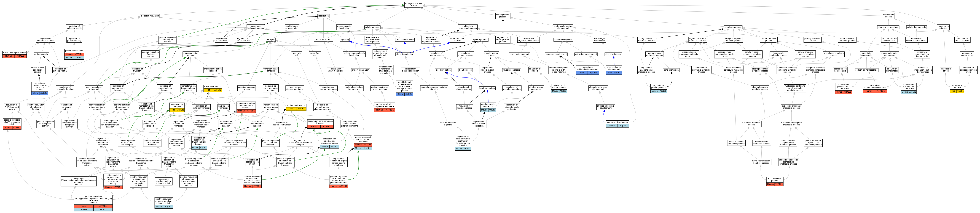The height and width of the screenshot is (213, 980).
Task: Select "establishment or maintenance of bipolar cell polarity"
Action: click(x=380, y=54)
